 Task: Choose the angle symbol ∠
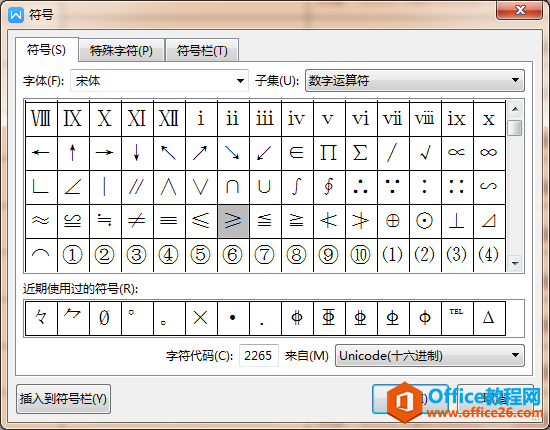pyautogui.click(x=73, y=187)
